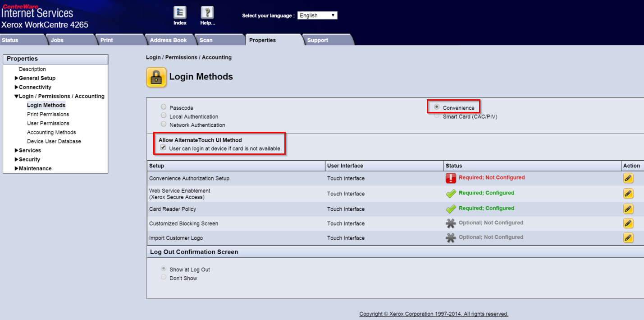Select the Passcode login method
This screenshot has height=320, width=644.
(x=163, y=107)
